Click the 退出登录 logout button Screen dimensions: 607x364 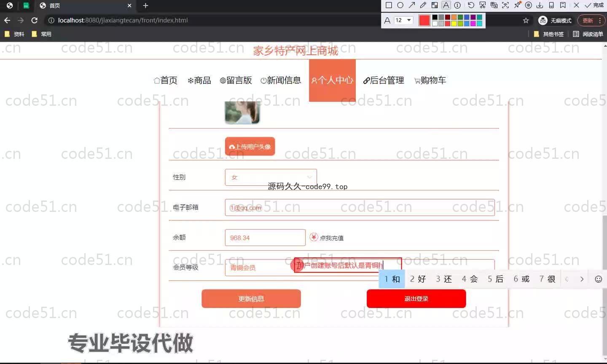pyautogui.click(x=416, y=299)
